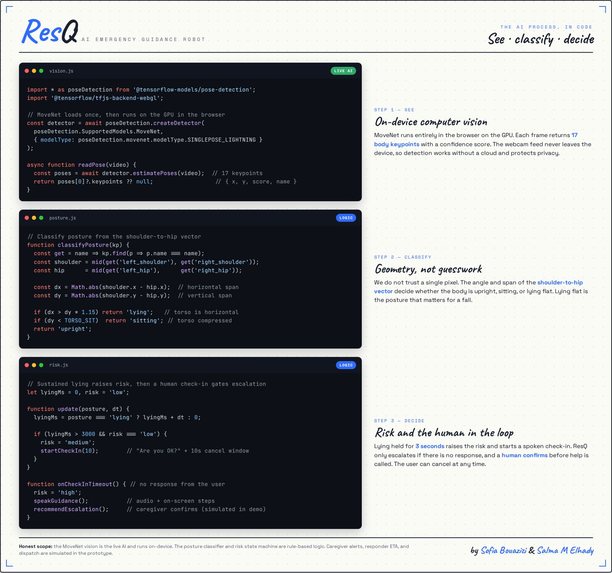Select the risk.js file name

point(59,365)
